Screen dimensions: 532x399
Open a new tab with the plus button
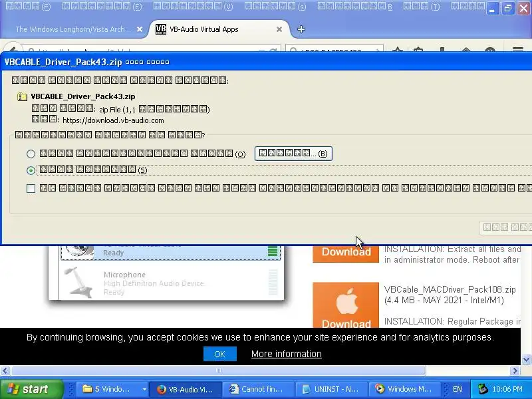(301, 29)
